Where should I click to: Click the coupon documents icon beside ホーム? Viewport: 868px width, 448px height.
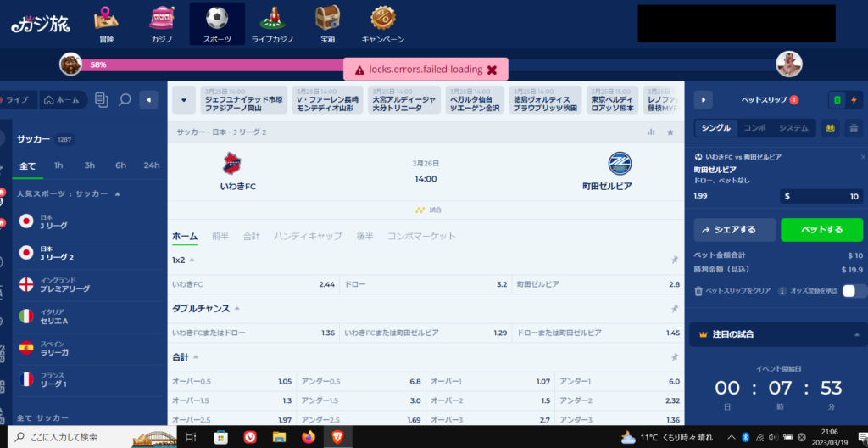click(x=102, y=100)
